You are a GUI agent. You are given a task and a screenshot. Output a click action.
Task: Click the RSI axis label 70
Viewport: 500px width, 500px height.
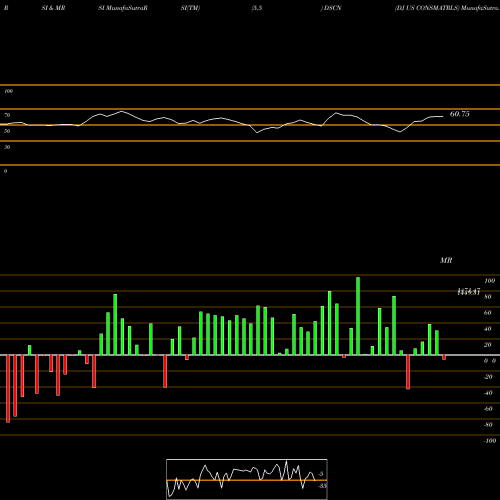(x=7, y=115)
